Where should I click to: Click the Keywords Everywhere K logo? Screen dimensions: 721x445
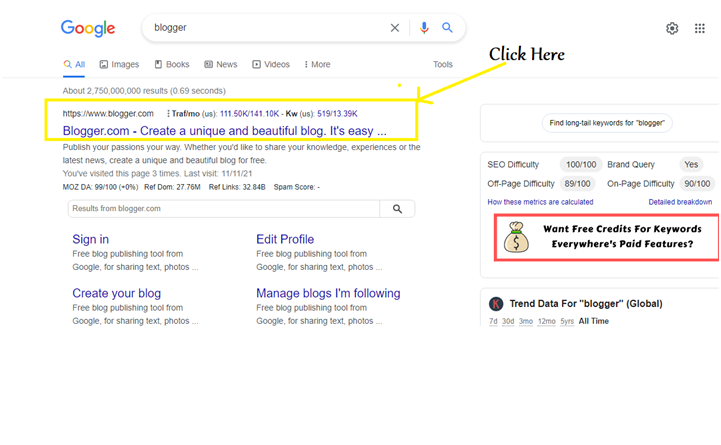click(496, 304)
